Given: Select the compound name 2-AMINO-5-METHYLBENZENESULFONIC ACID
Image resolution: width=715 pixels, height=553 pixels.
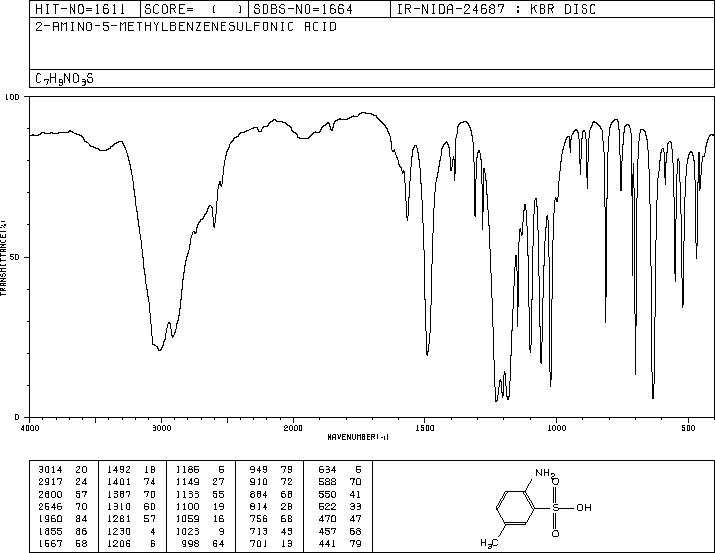Looking at the screenshot, I should [186, 27].
